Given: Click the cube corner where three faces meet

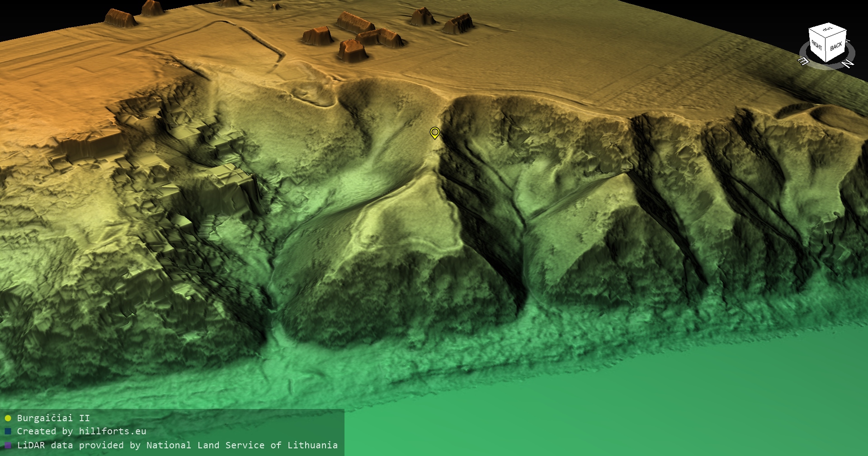Looking at the screenshot, I should click(826, 38).
